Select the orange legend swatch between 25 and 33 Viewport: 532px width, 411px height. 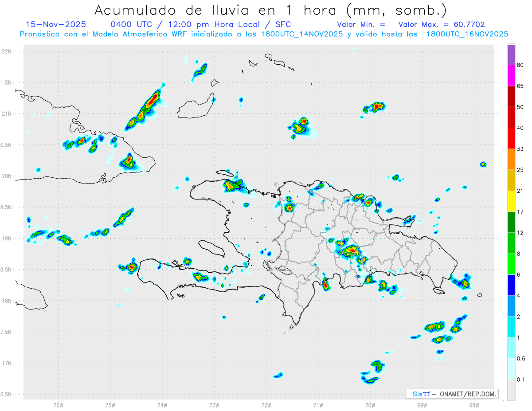coord(511,159)
